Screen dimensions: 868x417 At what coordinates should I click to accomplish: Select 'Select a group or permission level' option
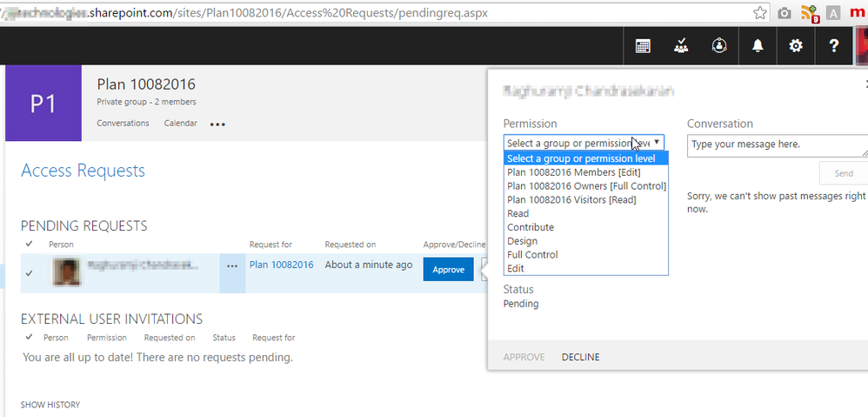pyautogui.click(x=585, y=158)
